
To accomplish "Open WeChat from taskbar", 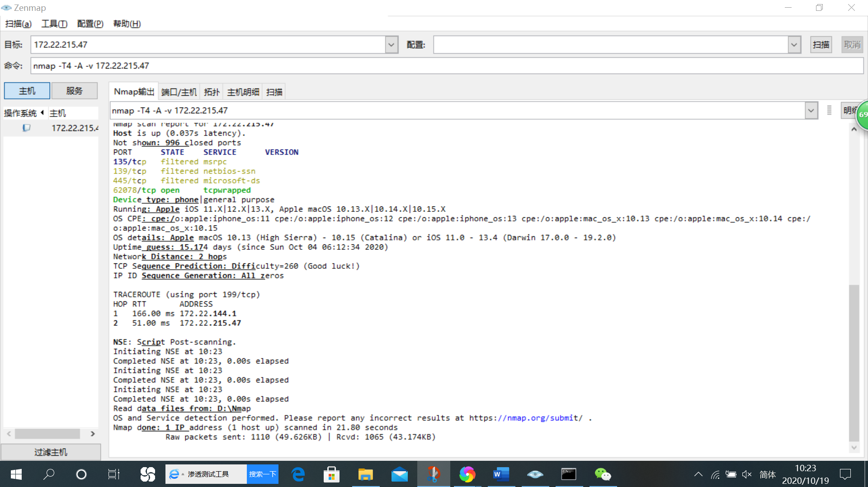I will (x=603, y=474).
